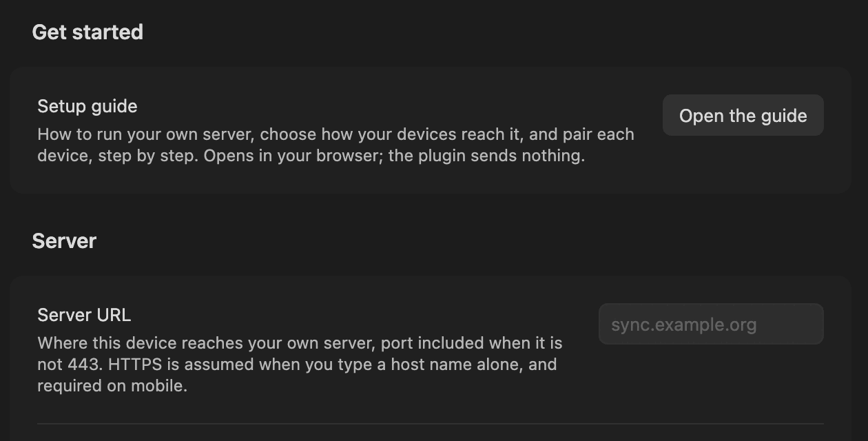868x441 pixels.
Task: Click the 'Where this device reaches your own server' description
Action: 300,364
